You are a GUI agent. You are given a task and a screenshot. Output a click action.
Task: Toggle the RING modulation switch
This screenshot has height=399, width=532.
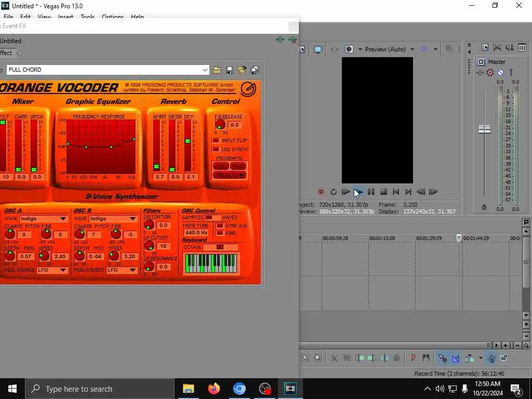(220, 233)
